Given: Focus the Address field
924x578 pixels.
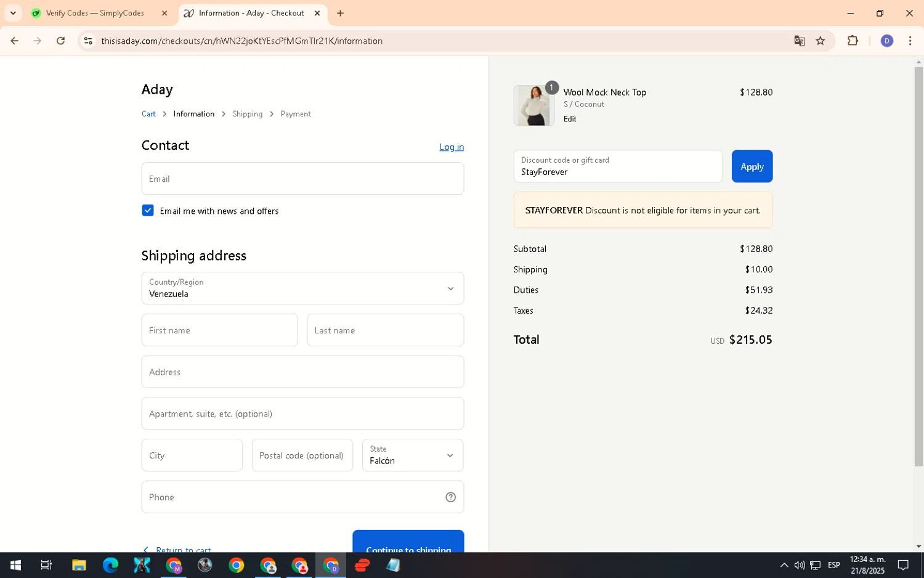Looking at the screenshot, I should coord(302,372).
